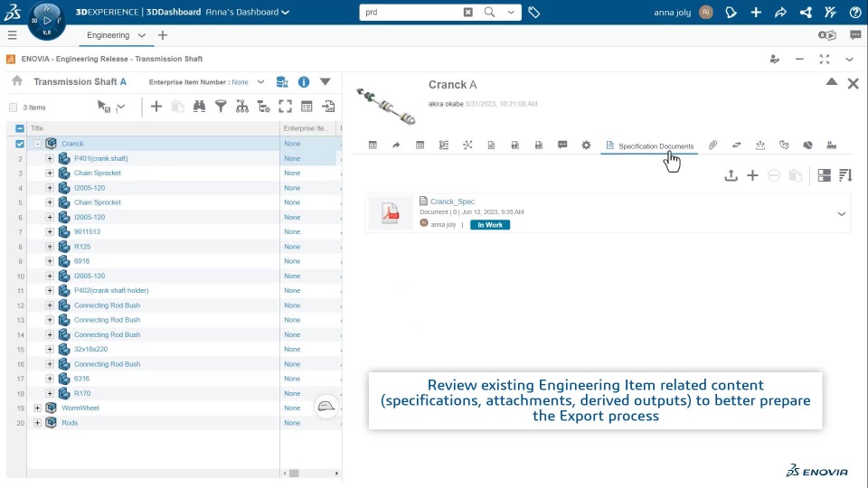Viewport: 868px width, 488px height.
Task: Click the upload icon above document list
Action: coord(731,175)
